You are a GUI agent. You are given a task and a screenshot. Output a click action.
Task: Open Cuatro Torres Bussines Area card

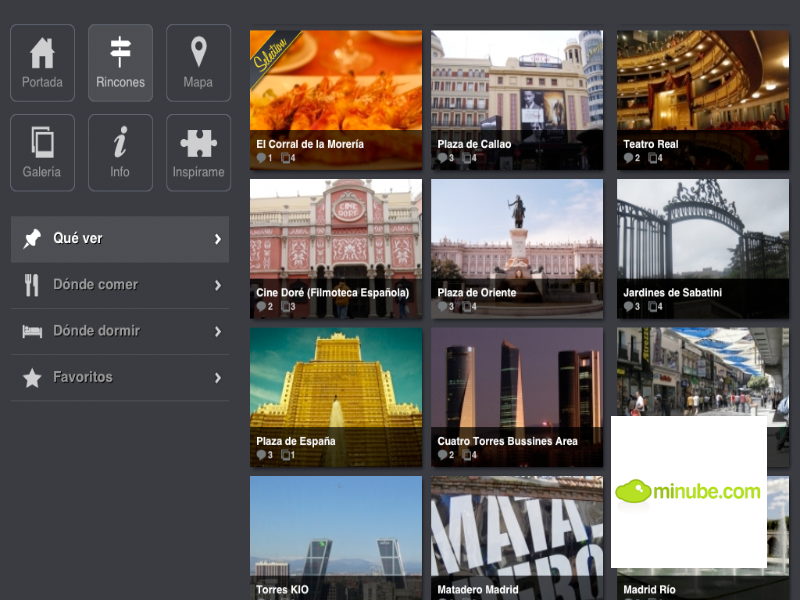point(517,397)
